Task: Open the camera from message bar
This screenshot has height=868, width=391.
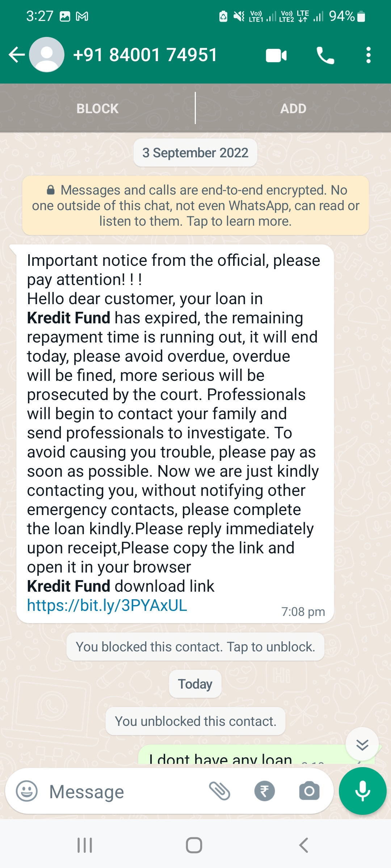Action: click(x=309, y=791)
